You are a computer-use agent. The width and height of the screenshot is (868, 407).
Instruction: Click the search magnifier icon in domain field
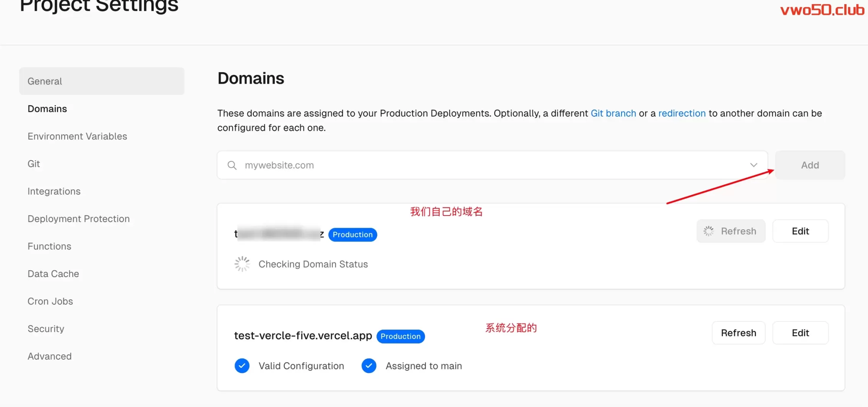[x=232, y=165]
